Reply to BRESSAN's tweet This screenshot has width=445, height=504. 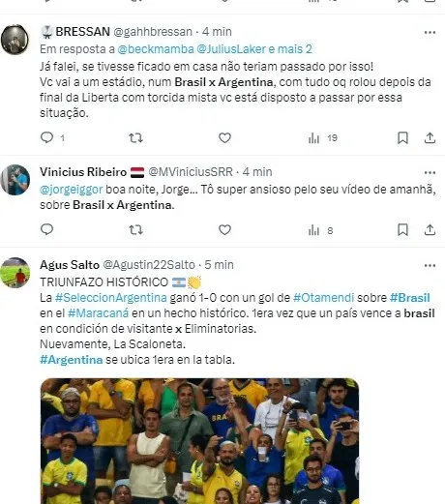click(47, 137)
